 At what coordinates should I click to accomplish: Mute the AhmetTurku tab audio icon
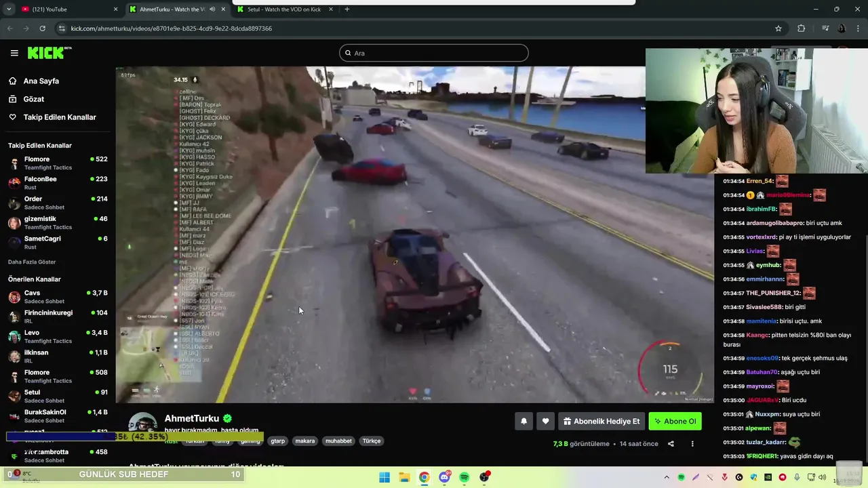212,9
